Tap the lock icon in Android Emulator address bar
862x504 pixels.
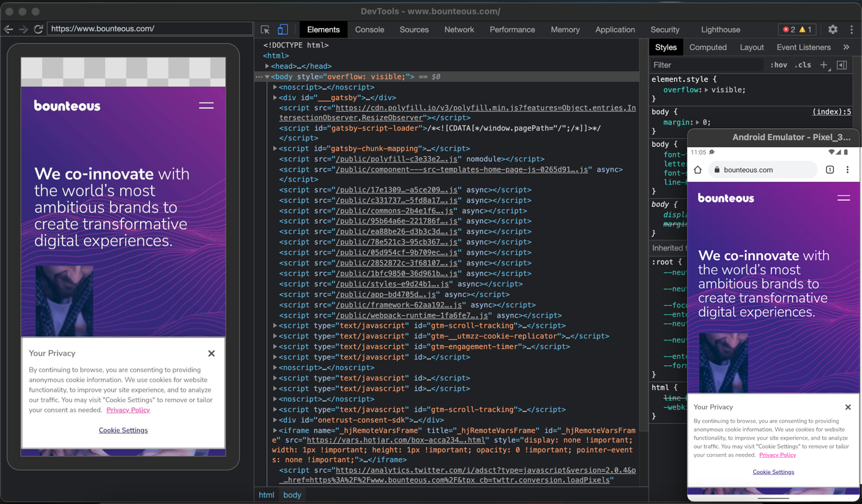717,170
